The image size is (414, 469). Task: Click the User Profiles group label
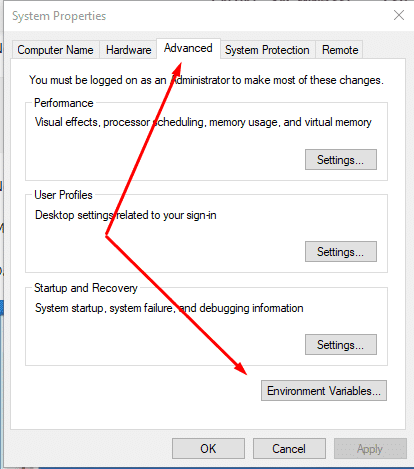63,195
